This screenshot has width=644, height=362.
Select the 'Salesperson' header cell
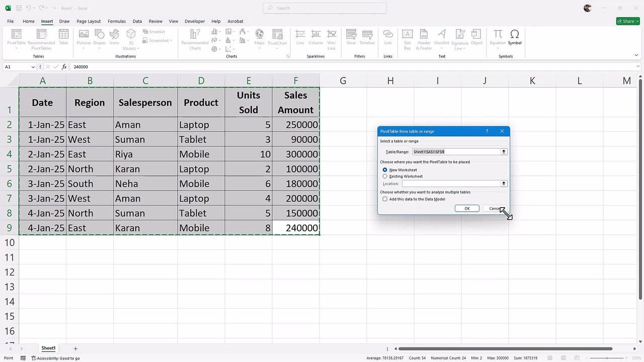coord(145,103)
